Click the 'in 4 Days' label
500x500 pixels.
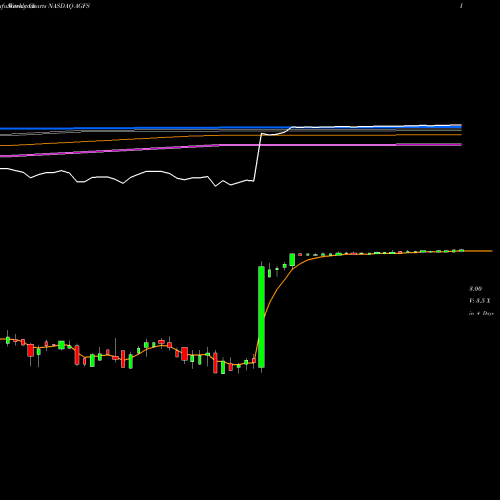pyautogui.click(x=481, y=313)
